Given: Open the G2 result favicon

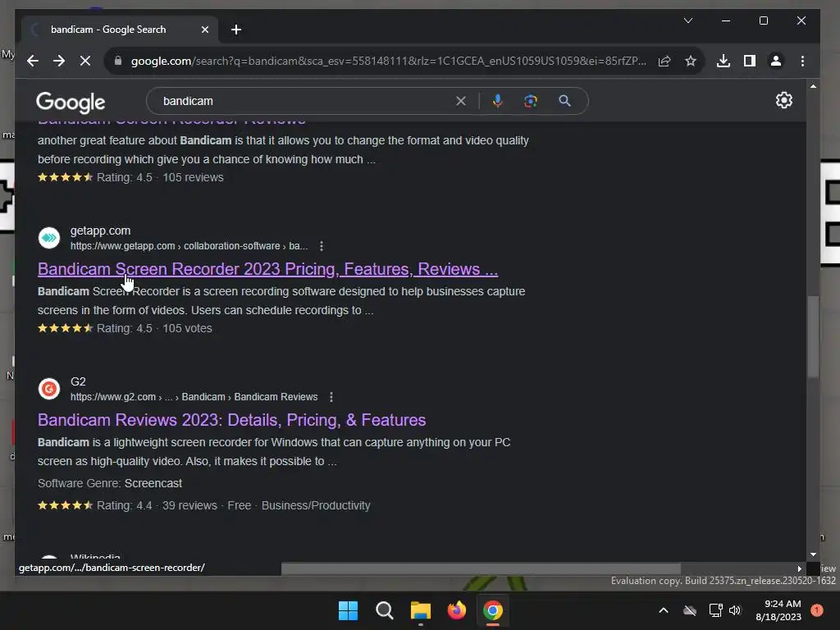Looking at the screenshot, I should (49, 389).
